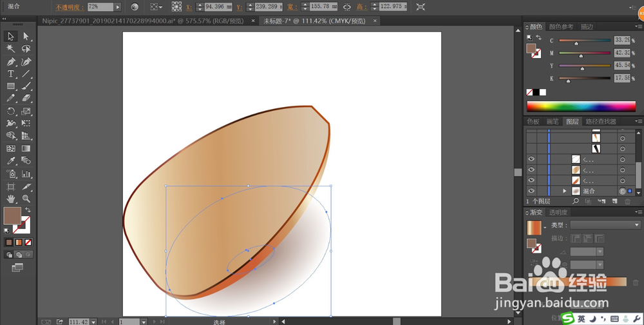Screen dimensions: 644x325
Task: Pick a reference point in the locator grid
Action: point(176,6)
